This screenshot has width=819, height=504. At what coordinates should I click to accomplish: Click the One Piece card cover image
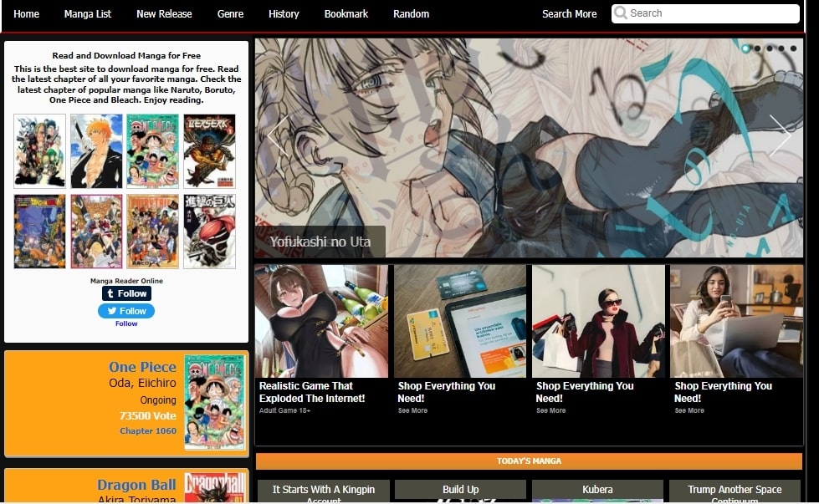point(214,402)
